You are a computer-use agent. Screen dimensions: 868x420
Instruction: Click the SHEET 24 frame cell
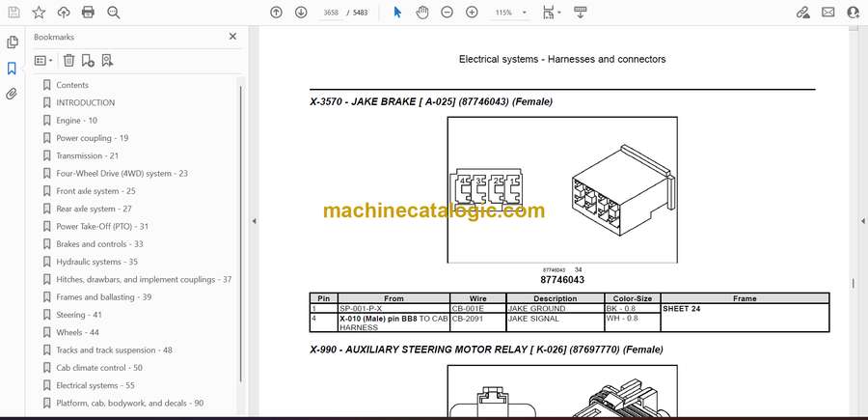point(745,318)
